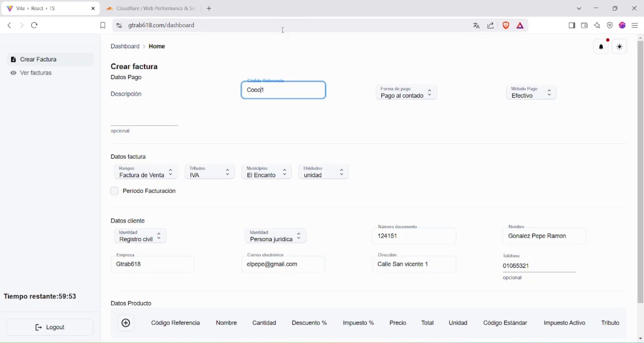Click the bookmark star in address bar
644x343 pixels.
[103, 25]
